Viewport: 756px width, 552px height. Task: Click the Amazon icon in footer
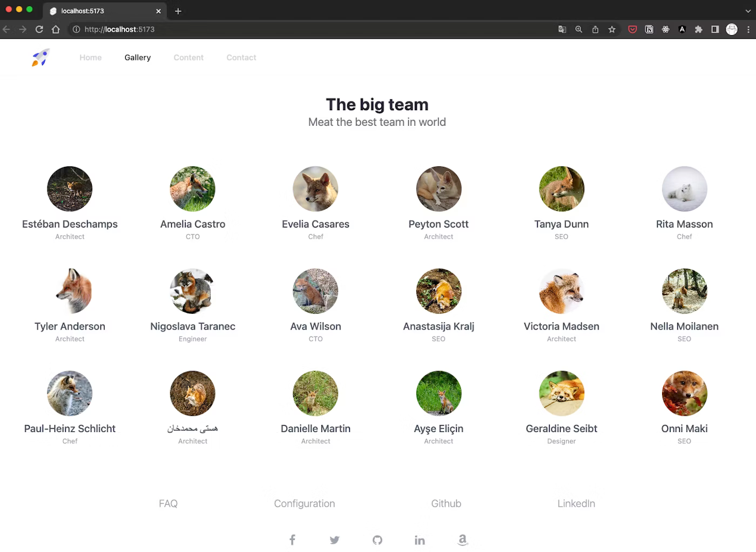tap(462, 540)
